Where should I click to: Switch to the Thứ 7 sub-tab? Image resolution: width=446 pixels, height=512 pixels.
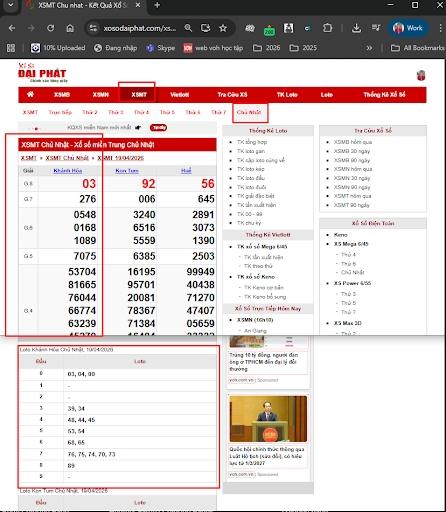pyautogui.click(x=219, y=112)
